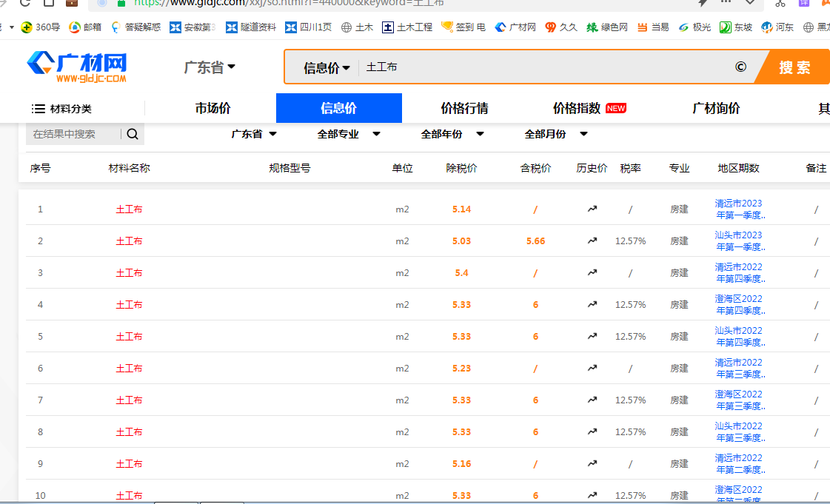This screenshot has width=830, height=504.
Task: Open the 广材网 bookmark
Action: click(x=515, y=27)
